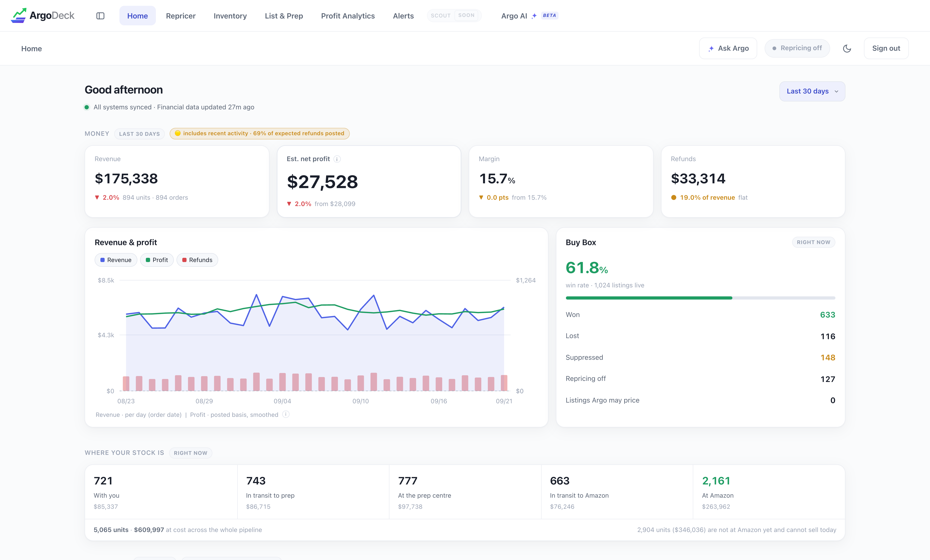930x560 pixels.
Task: Click the yellow margin down arrow
Action: [481, 197]
